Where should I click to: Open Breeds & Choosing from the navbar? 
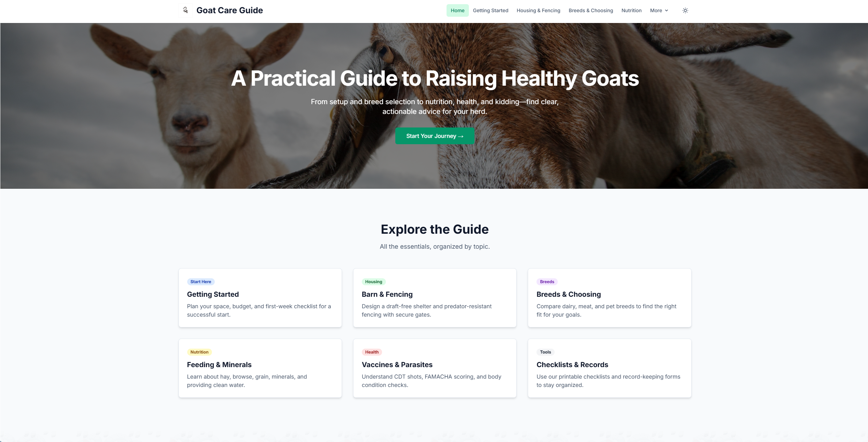pyautogui.click(x=591, y=10)
